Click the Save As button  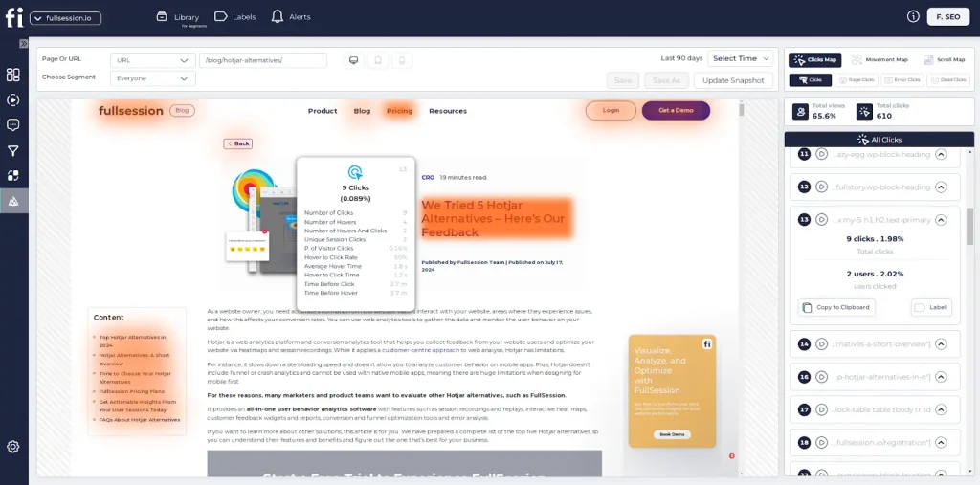666,80
